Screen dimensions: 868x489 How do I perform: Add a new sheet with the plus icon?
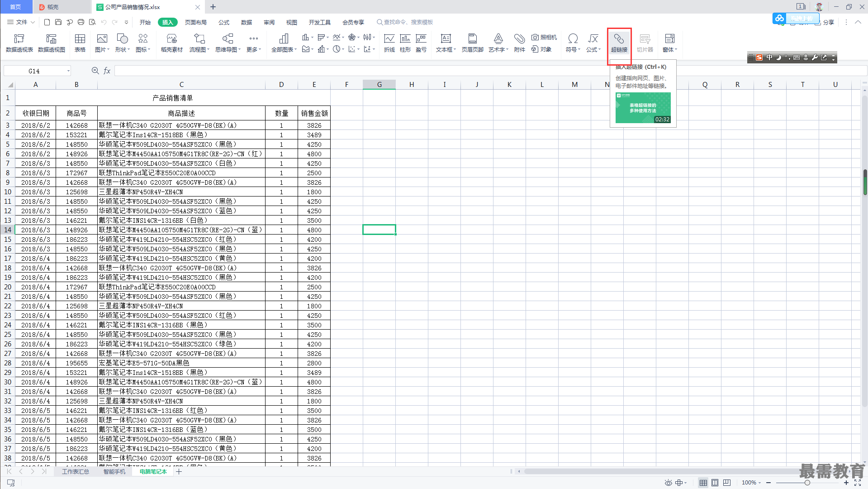coord(179,472)
